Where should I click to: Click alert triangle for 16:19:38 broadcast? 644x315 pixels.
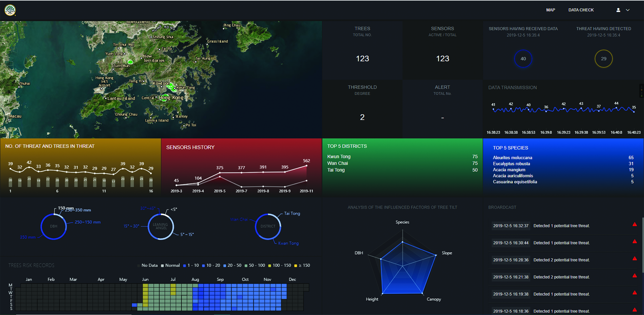click(635, 293)
